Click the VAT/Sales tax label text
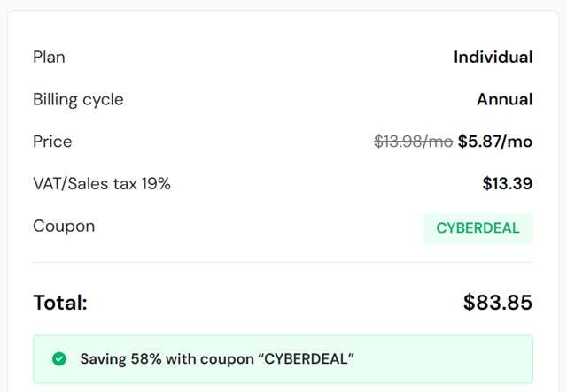Image resolution: width=567 pixels, height=392 pixels. pyautogui.click(x=85, y=184)
